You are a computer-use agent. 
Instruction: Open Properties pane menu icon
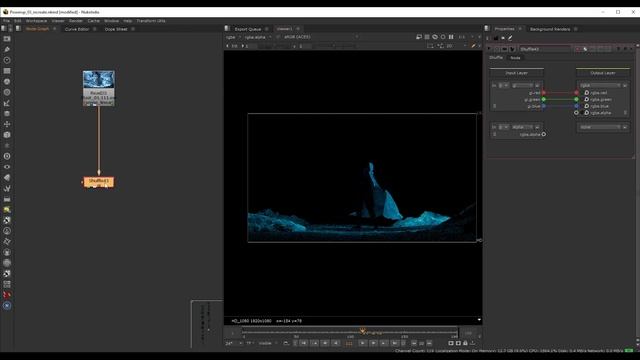(x=487, y=29)
